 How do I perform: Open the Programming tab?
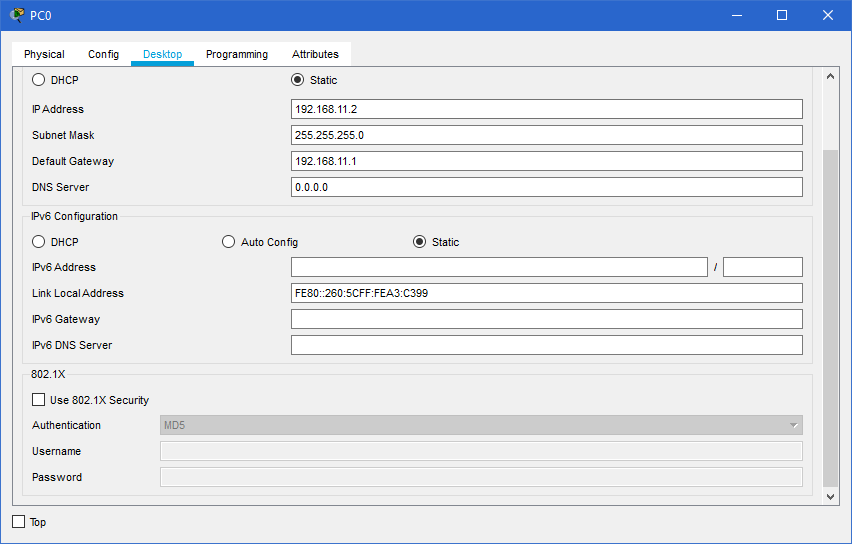click(237, 54)
